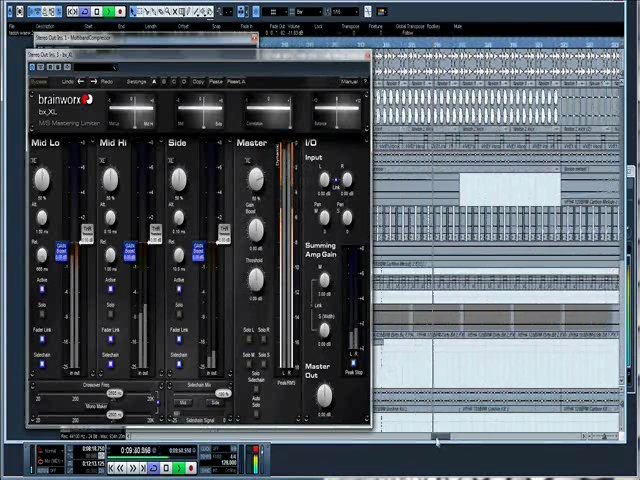Screen dimensions: 640x480
Task: Toggle the Snap on/off toolbar icon
Action: pyautogui.click(x=256, y=11)
